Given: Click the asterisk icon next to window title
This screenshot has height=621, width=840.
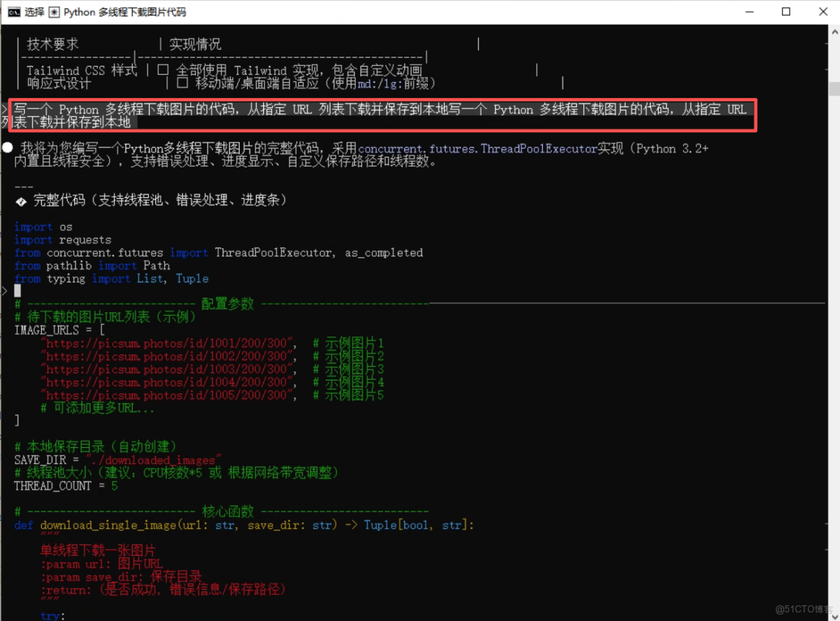Looking at the screenshot, I should pos(54,11).
